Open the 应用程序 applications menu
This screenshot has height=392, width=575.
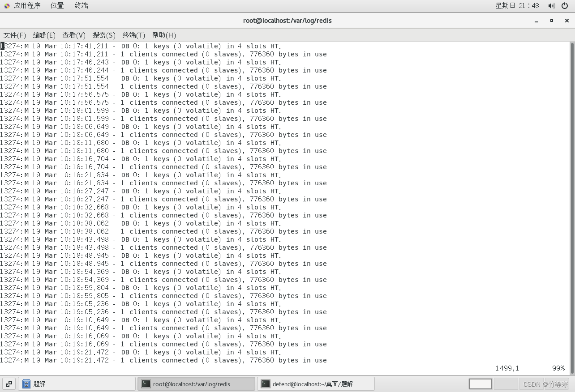pos(27,6)
